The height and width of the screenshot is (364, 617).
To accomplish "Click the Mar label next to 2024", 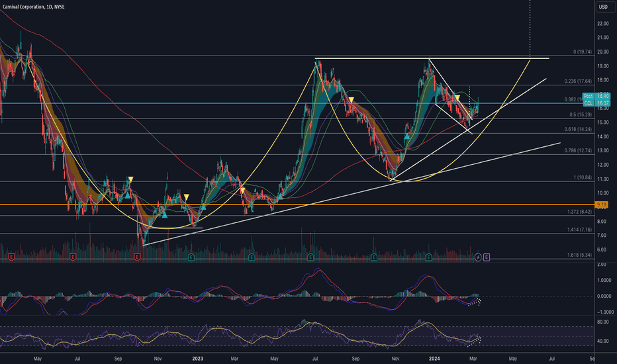I will [x=473, y=359].
